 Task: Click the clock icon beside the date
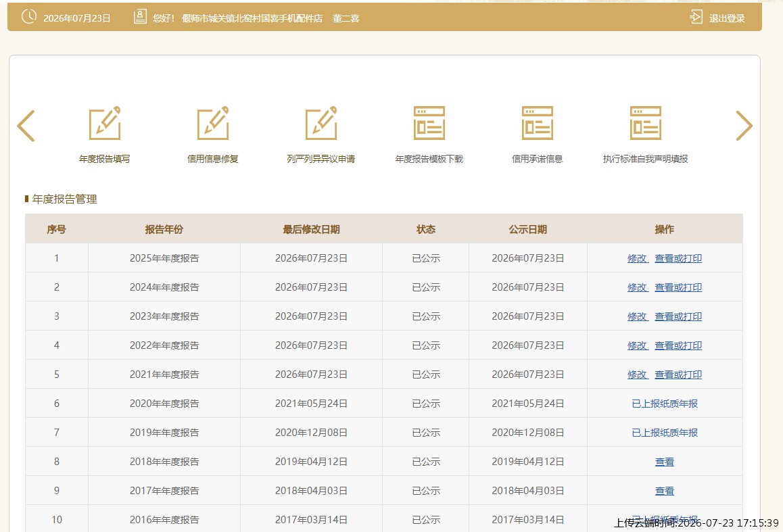click(29, 16)
